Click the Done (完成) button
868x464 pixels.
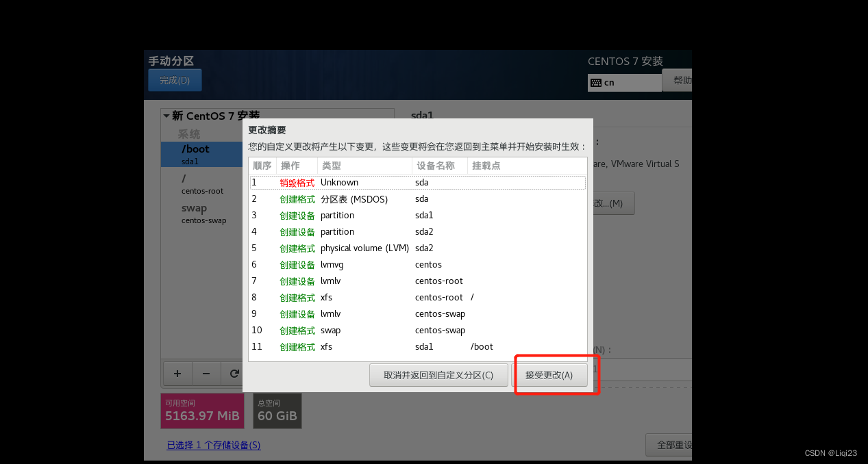[x=175, y=80]
